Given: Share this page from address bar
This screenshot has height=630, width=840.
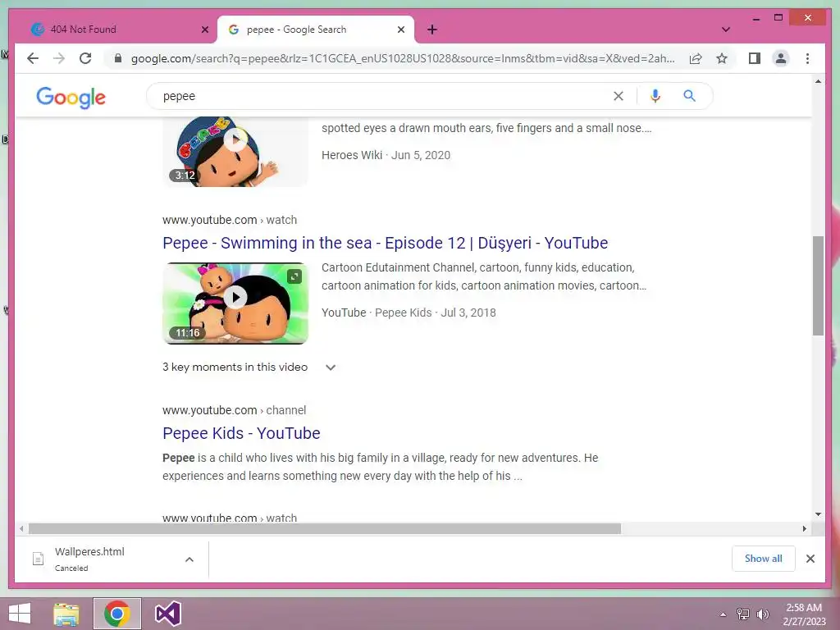Looking at the screenshot, I should pos(696,58).
